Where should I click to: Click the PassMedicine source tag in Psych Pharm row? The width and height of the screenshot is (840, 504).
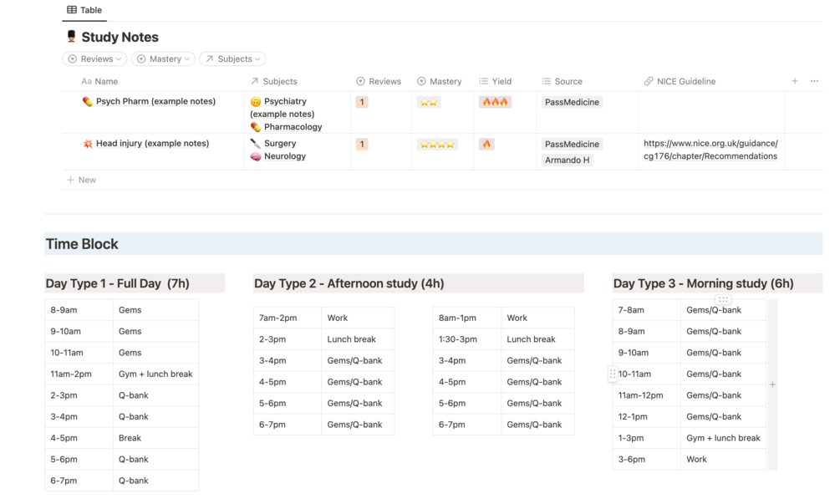[572, 102]
